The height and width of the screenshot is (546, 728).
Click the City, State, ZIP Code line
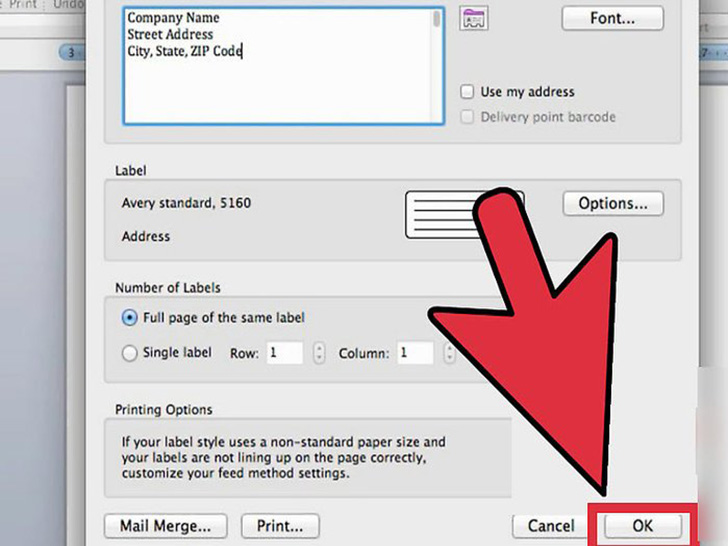[x=184, y=51]
